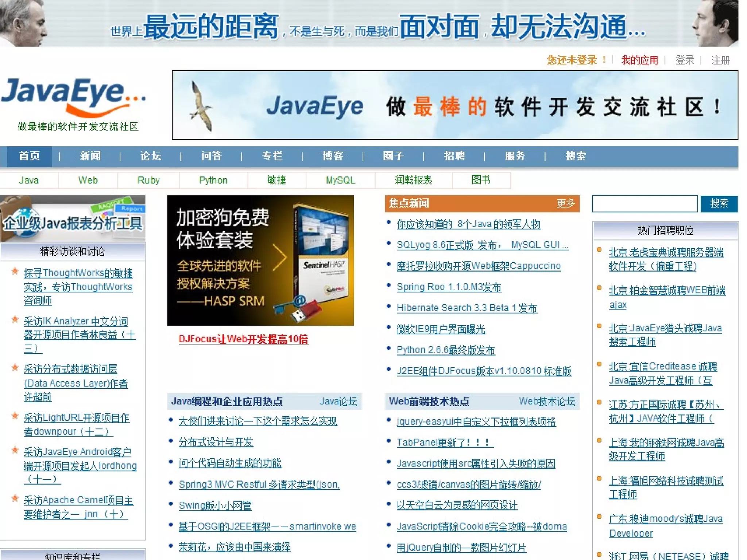Open the JavaEye seagull banner image
Viewport: 747px width, 560px height.
454,105
